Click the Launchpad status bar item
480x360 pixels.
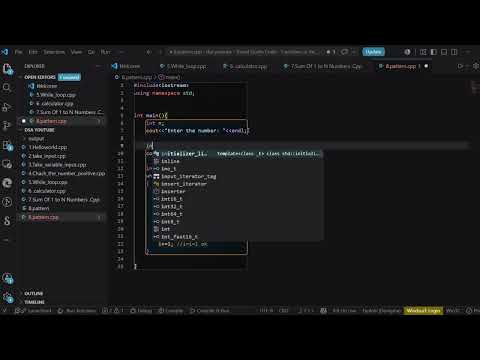pos(33,311)
